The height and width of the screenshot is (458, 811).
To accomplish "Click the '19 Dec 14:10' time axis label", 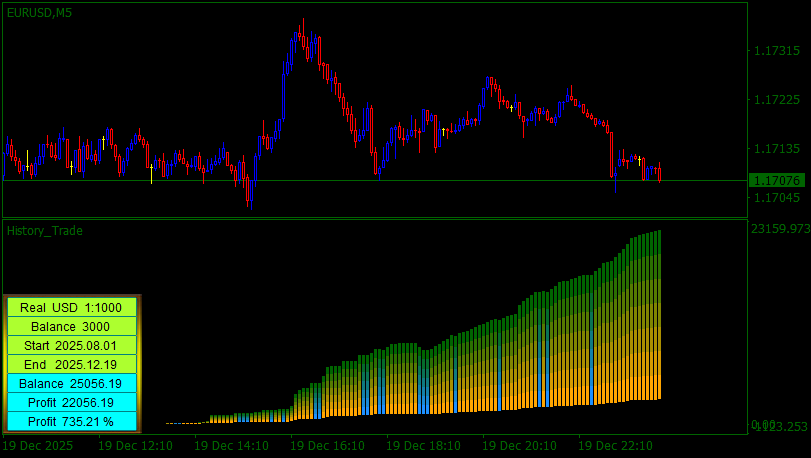I will [231, 446].
